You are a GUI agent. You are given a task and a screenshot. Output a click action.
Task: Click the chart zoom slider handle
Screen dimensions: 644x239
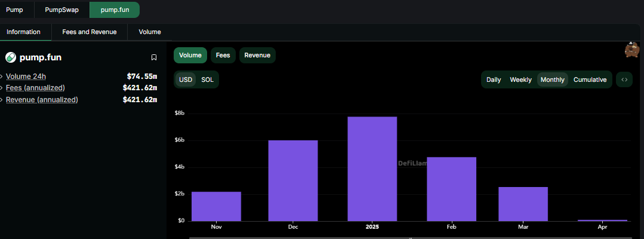tap(410, 237)
